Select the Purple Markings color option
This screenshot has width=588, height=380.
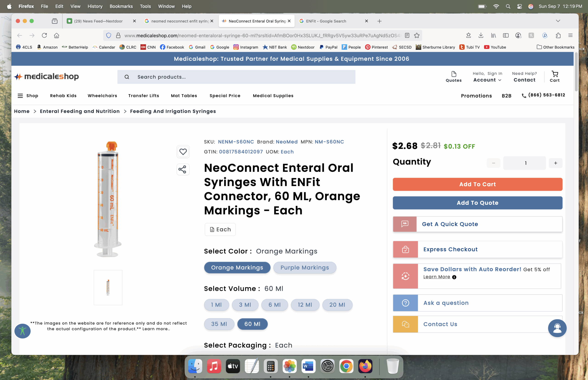(x=304, y=267)
